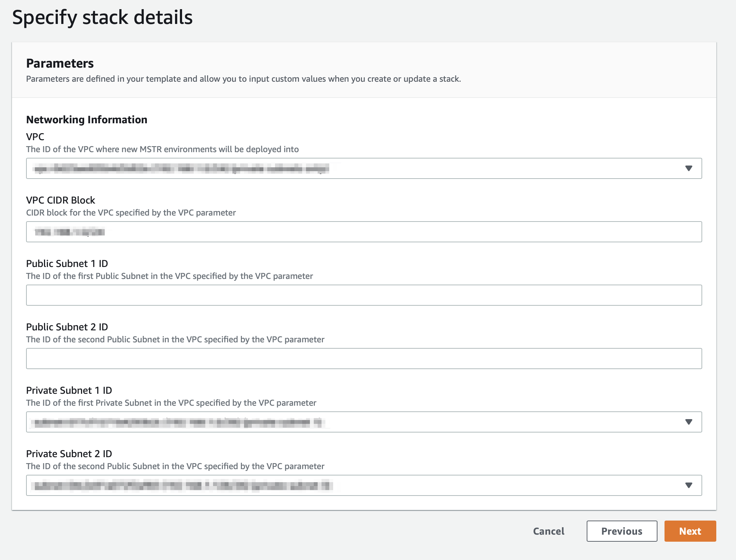The height and width of the screenshot is (560, 736).
Task: Focus the VPC CIDR Block text field
Action: (363, 232)
